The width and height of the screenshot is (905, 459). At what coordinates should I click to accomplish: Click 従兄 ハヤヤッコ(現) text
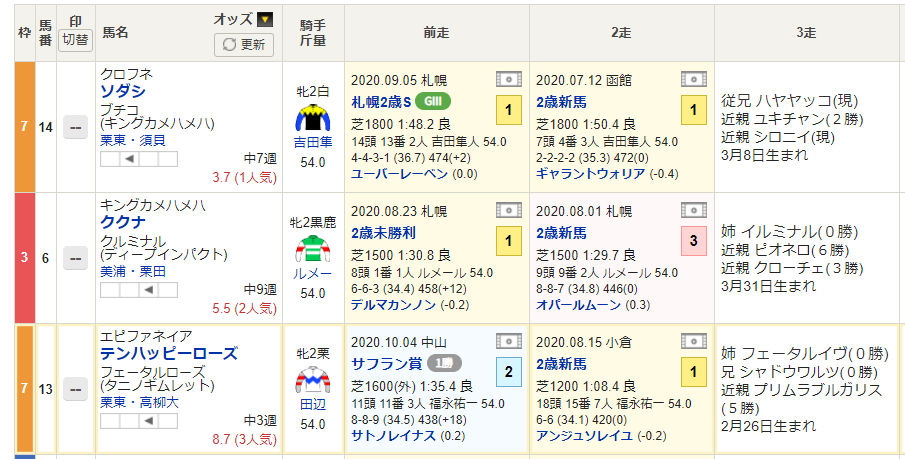pyautogui.click(x=790, y=101)
